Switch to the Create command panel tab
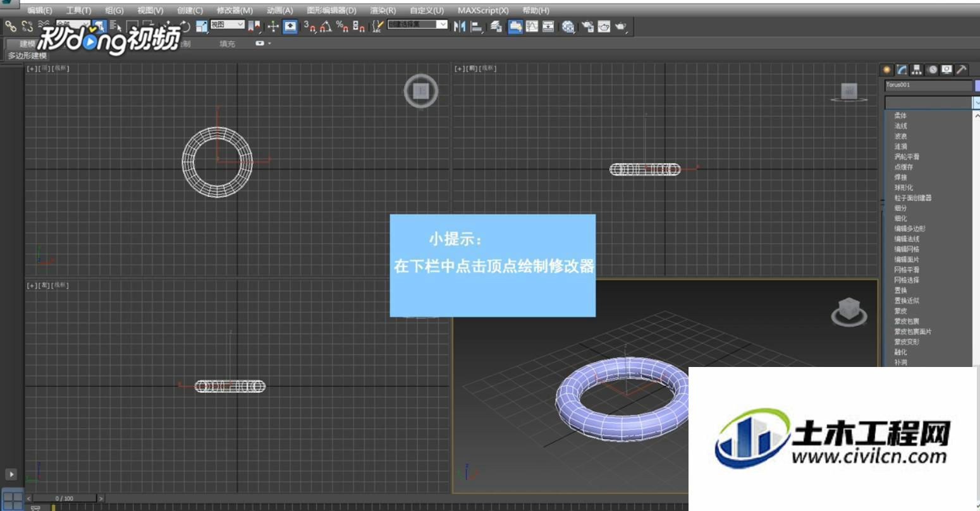The width and height of the screenshot is (980, 511). pyautogui.click(x=887, y=69)
